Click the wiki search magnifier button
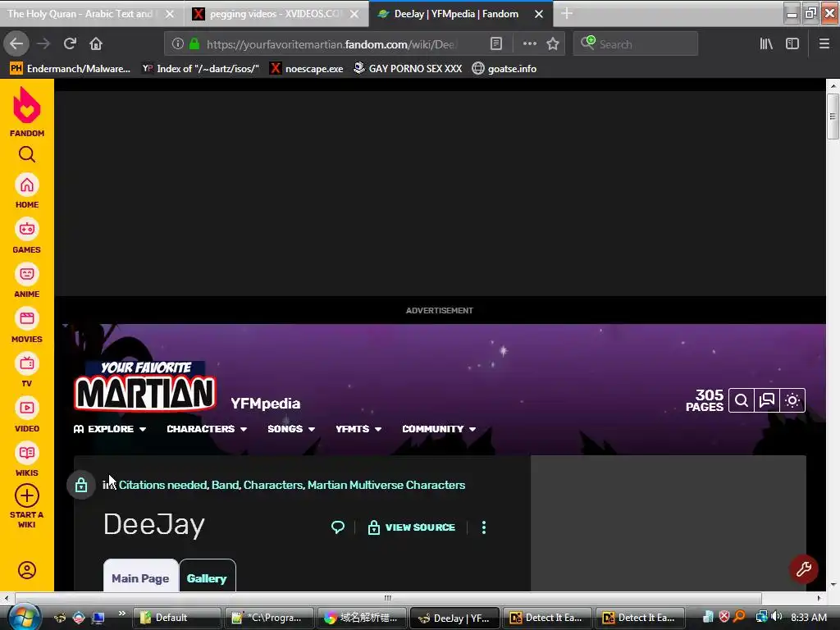 [742, 400]
